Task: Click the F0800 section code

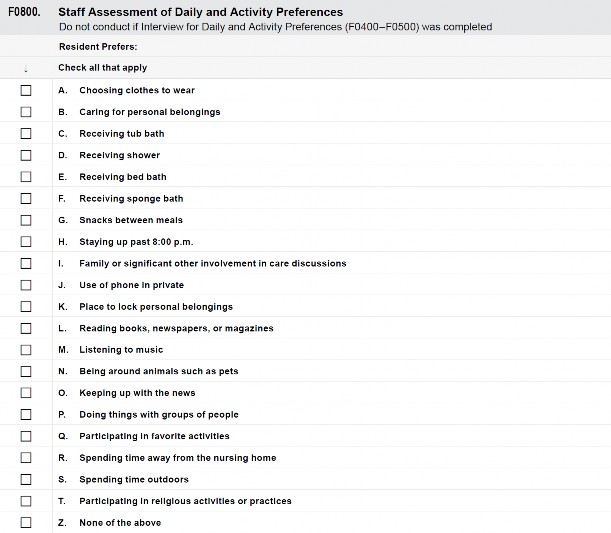Action: click(x=24, y=12)
